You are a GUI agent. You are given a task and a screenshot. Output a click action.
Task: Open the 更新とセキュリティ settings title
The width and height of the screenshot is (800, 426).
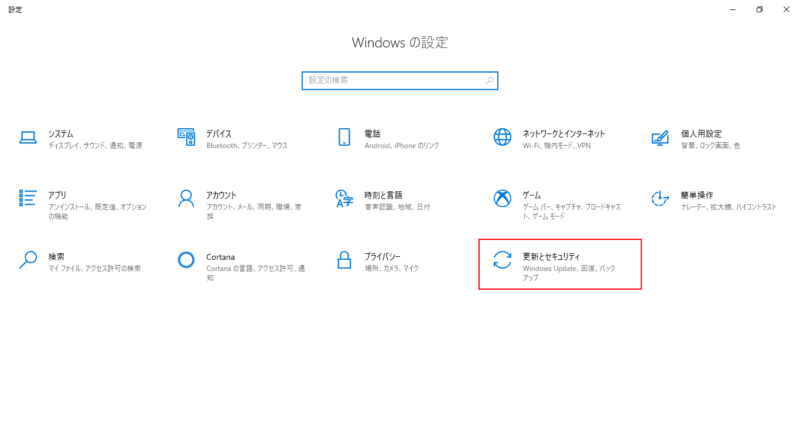coord(551,257)
